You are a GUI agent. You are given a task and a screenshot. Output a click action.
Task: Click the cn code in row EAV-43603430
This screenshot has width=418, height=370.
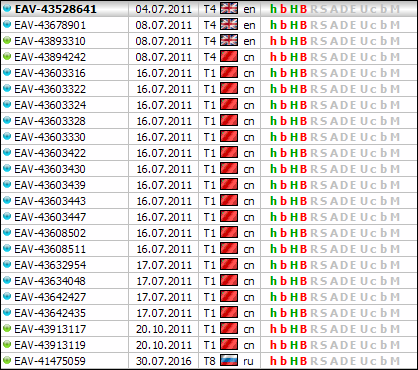249,170
